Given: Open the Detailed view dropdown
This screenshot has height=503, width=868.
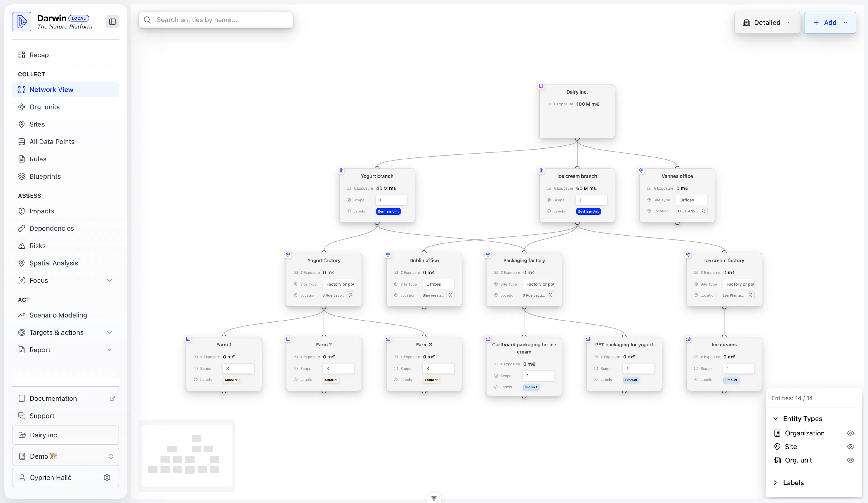Looking at the screenshot, I should tap(767, 23).
